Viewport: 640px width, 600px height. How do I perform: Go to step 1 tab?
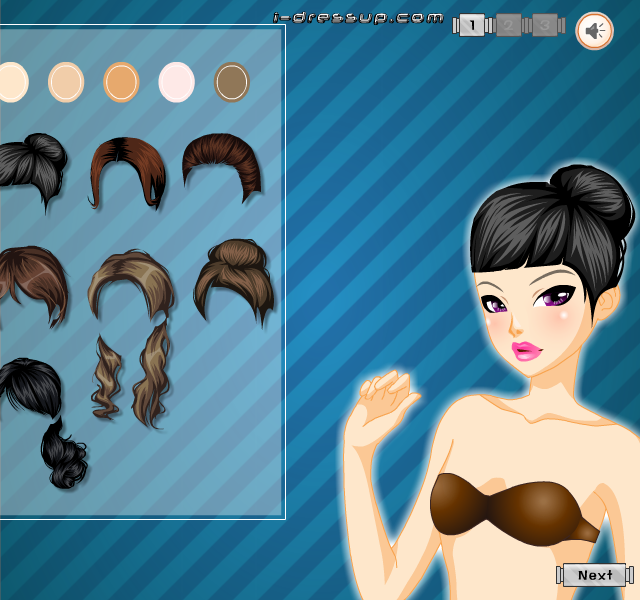pyautogui.click(x=472, y=25)
